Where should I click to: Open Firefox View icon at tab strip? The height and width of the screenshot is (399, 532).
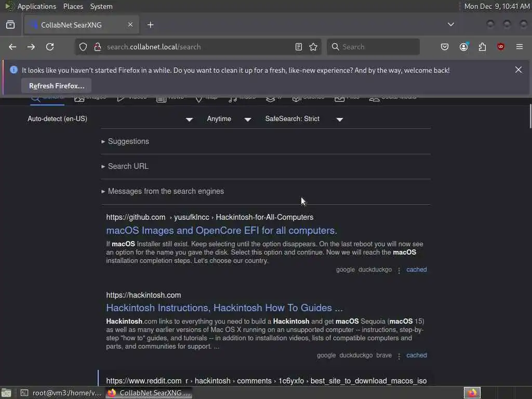click(x=10, y=25)
